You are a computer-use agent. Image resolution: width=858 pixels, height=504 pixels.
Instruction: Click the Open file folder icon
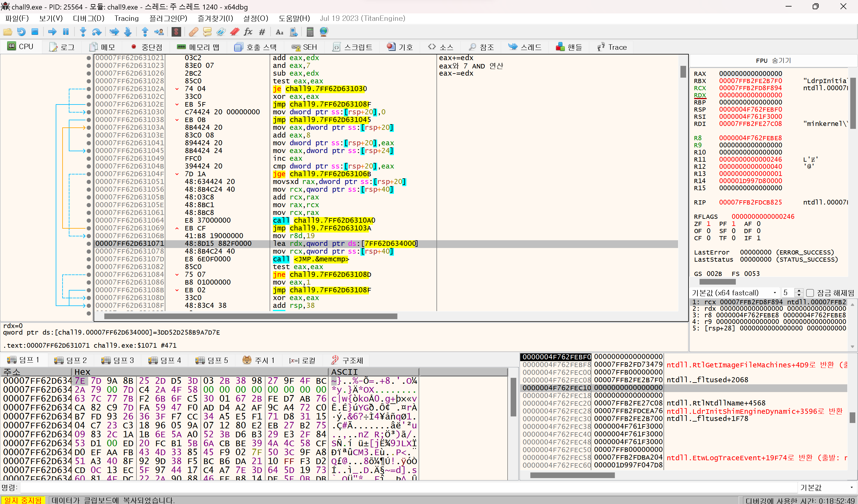tap(7, 32)
